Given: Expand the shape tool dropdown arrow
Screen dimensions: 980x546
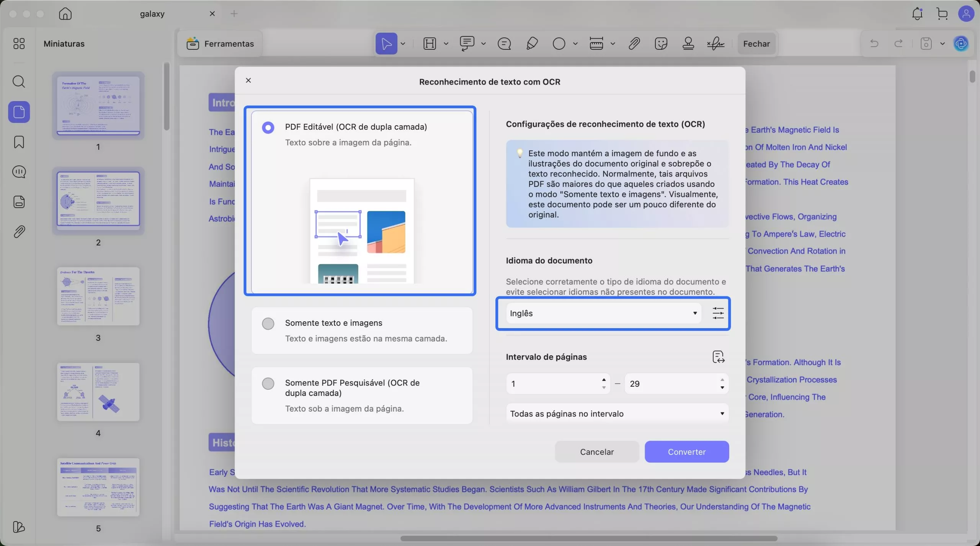Looking at the screenshot, I should coord(576,43).
